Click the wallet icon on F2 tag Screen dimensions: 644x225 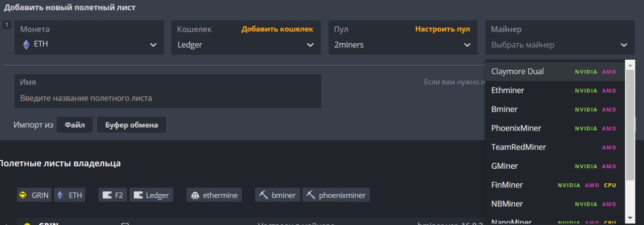106,195
